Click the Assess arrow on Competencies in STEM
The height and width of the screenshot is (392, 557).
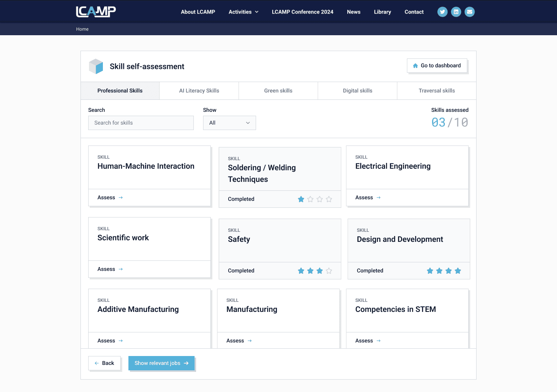(379, 341)
